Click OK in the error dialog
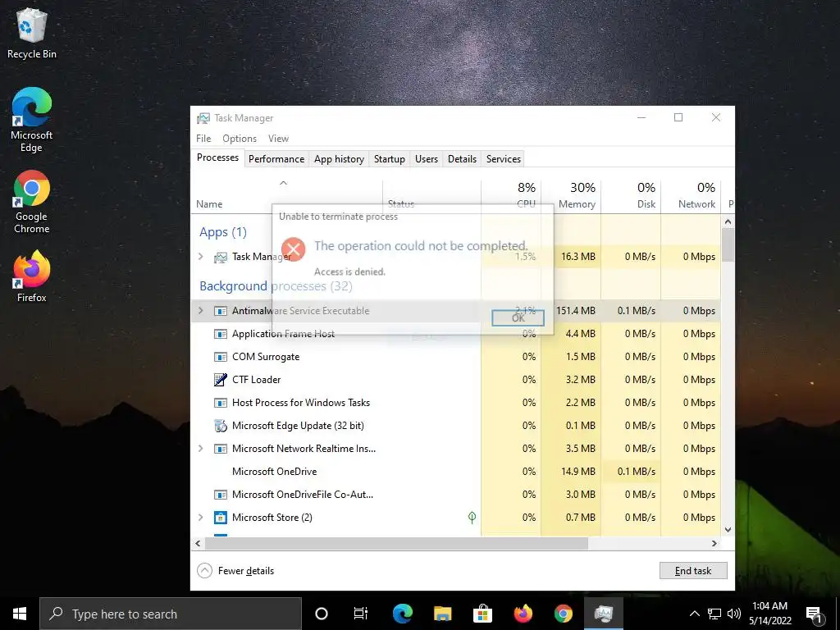840x630 pixels. point(518,318)
